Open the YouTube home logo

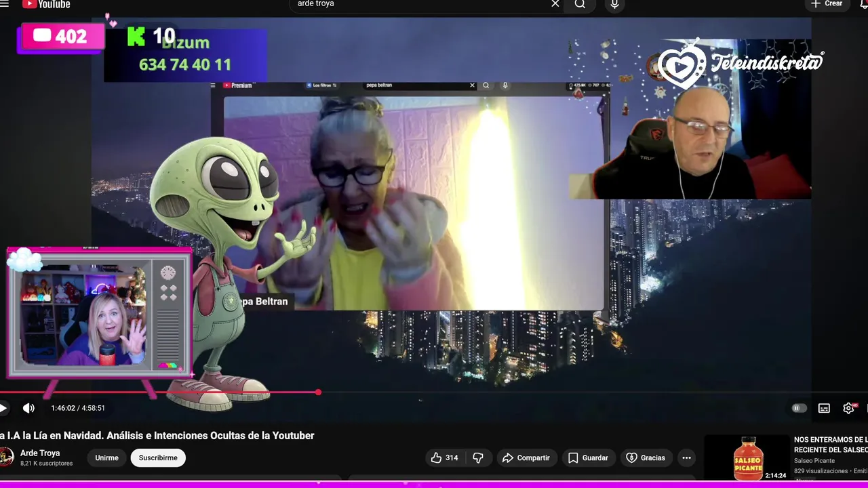click(x=45, y=4)
